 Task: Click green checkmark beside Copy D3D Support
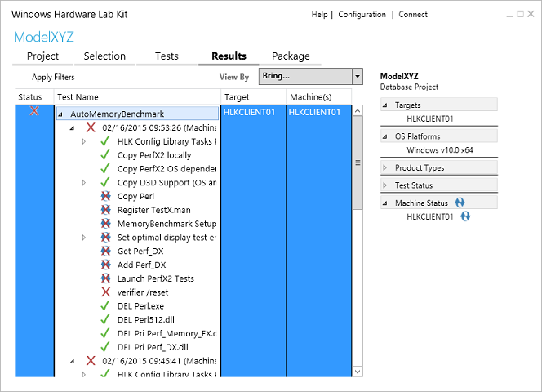105,182
